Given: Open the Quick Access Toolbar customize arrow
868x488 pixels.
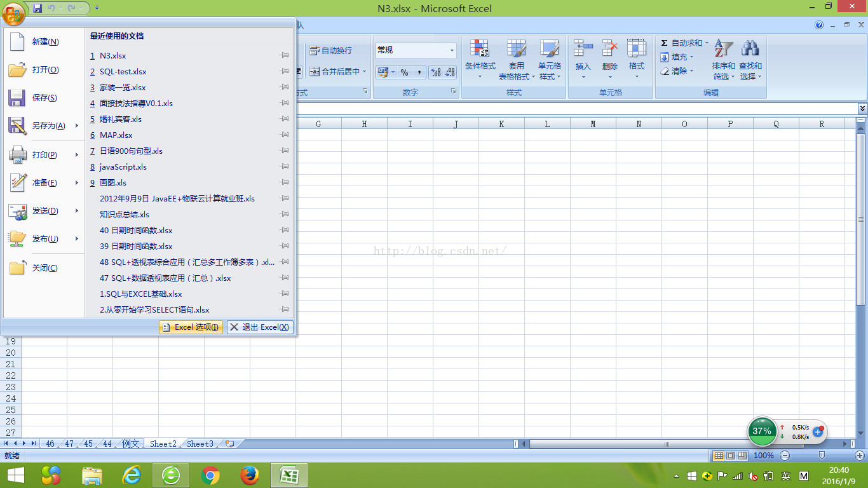Looking at the screenshot, I should [97, 8].
